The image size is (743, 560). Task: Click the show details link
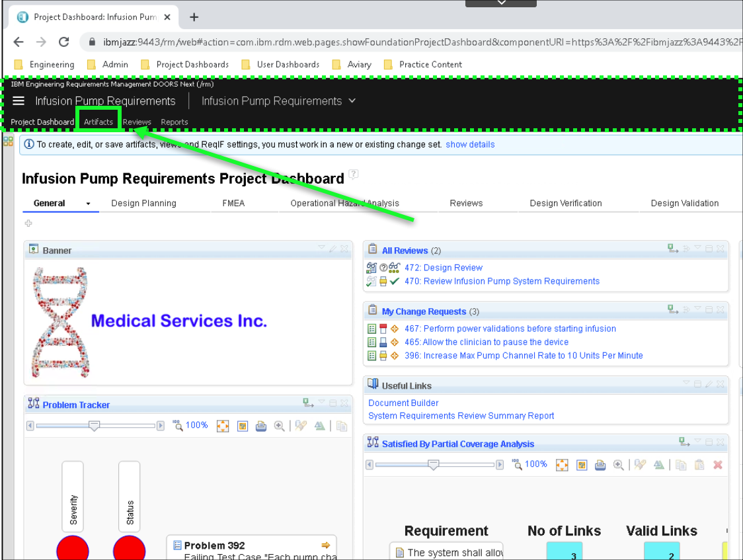tap(470, 145)
